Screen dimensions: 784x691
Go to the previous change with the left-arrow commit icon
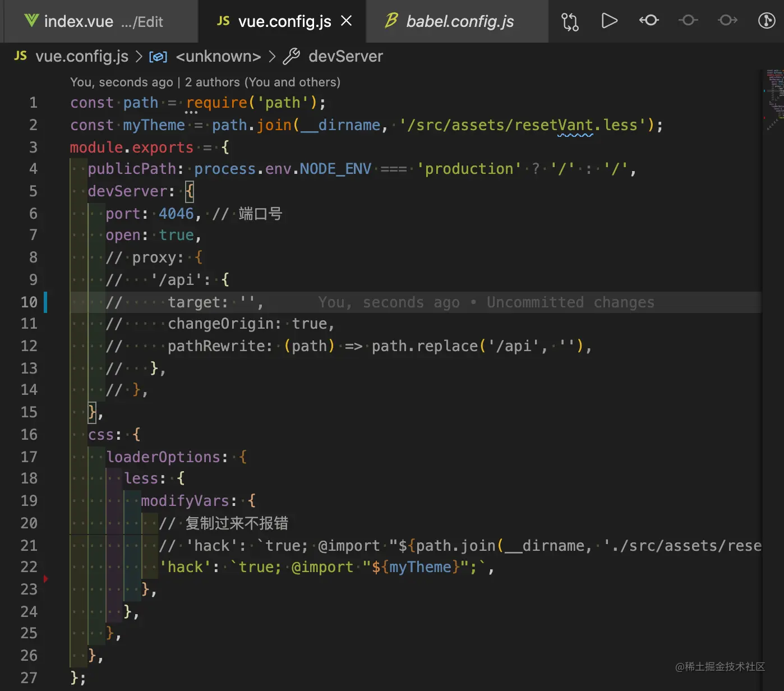(649, 20)
